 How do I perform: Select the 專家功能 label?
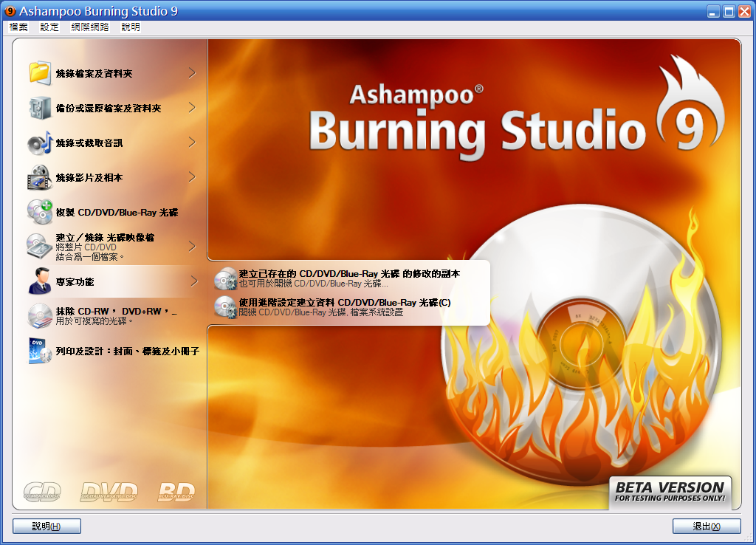click(75, 282)
